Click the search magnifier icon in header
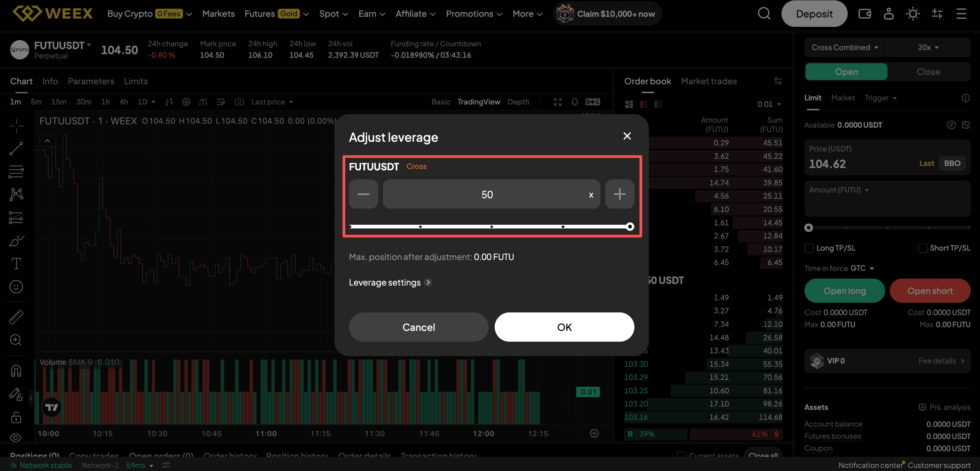980x471 pixels. 764,14
